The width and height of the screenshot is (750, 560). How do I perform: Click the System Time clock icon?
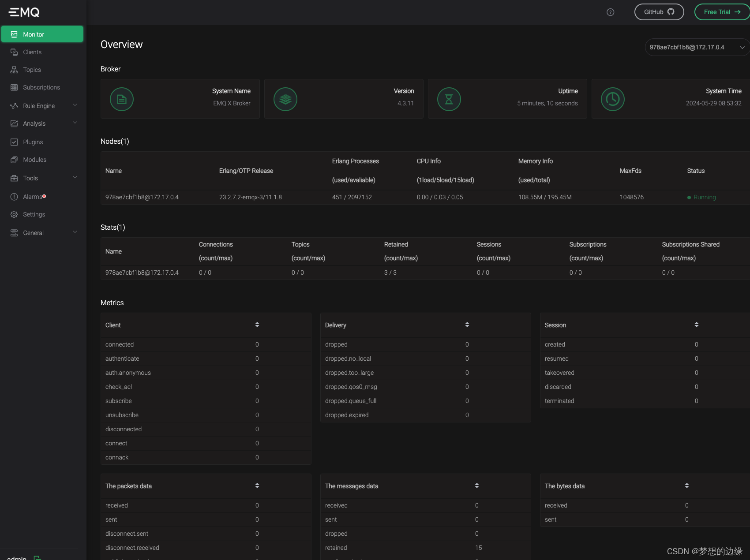pos(613,99)
